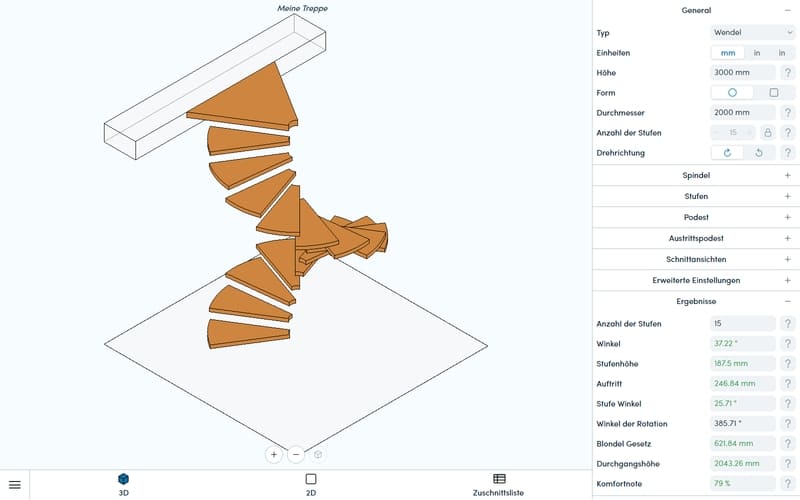Expand the Podest section

tap(696, 217)
